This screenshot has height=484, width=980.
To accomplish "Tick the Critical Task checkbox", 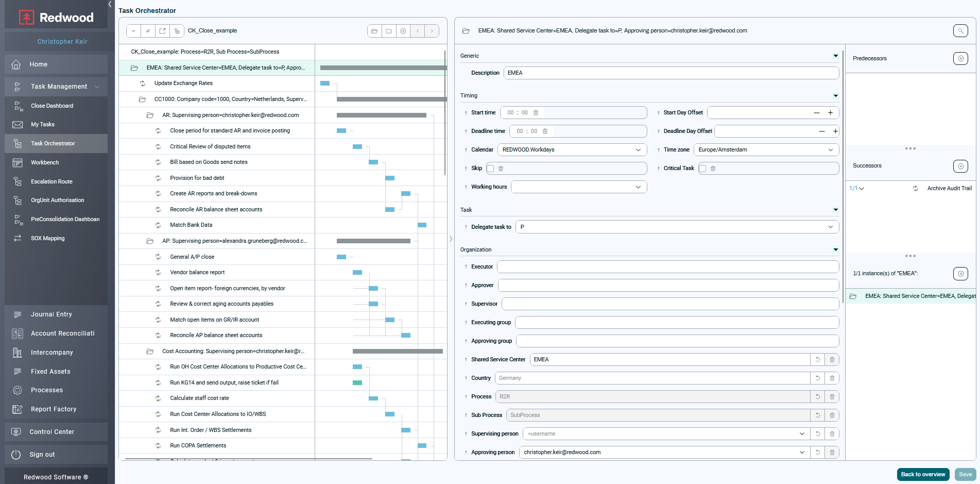I will click(x=702, y=169).
